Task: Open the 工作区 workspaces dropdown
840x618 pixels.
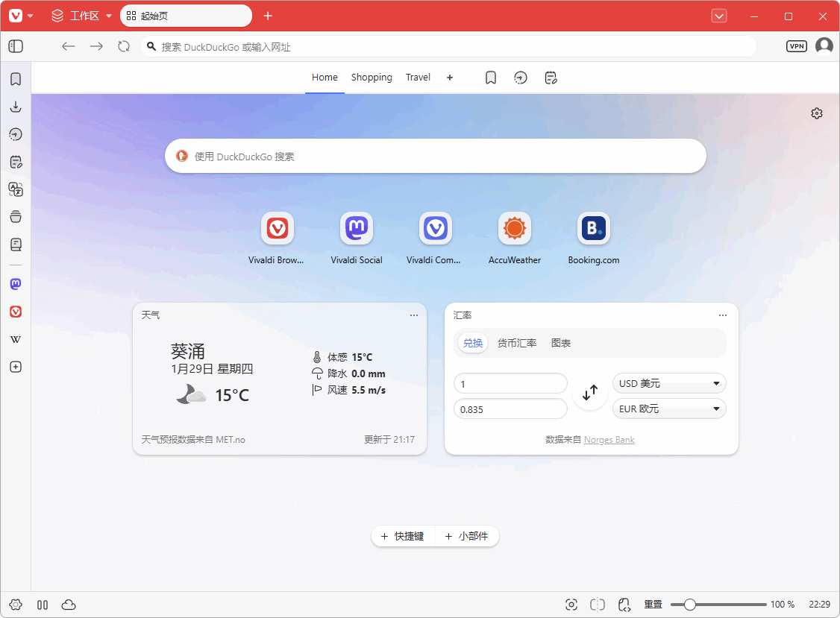Action: click(82, 16)
